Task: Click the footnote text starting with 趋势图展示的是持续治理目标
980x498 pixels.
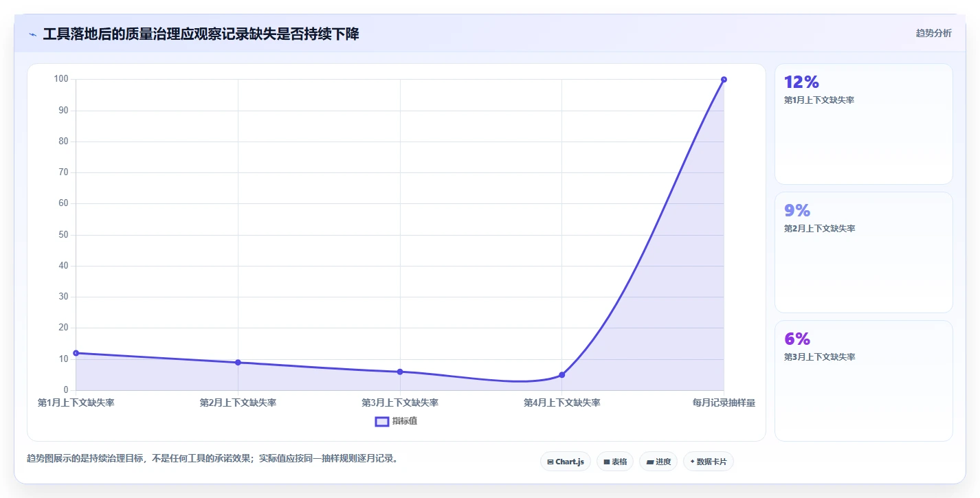Action: (212, 458)
